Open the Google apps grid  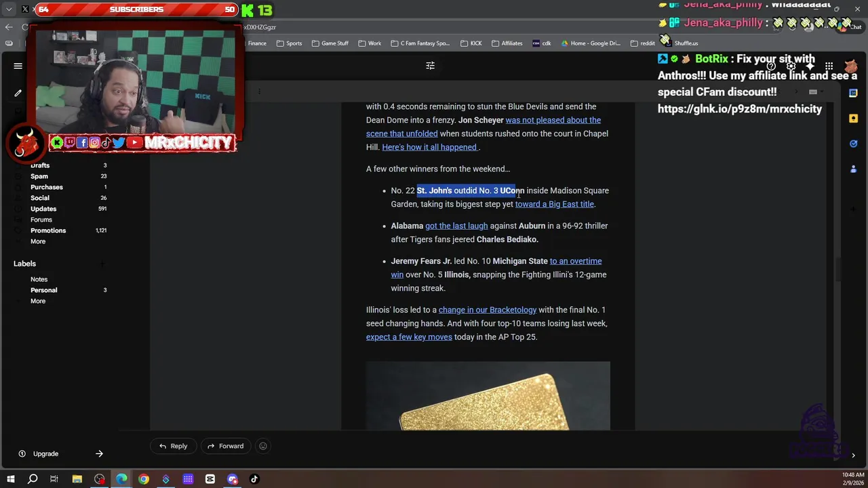[x=829, y=66]
